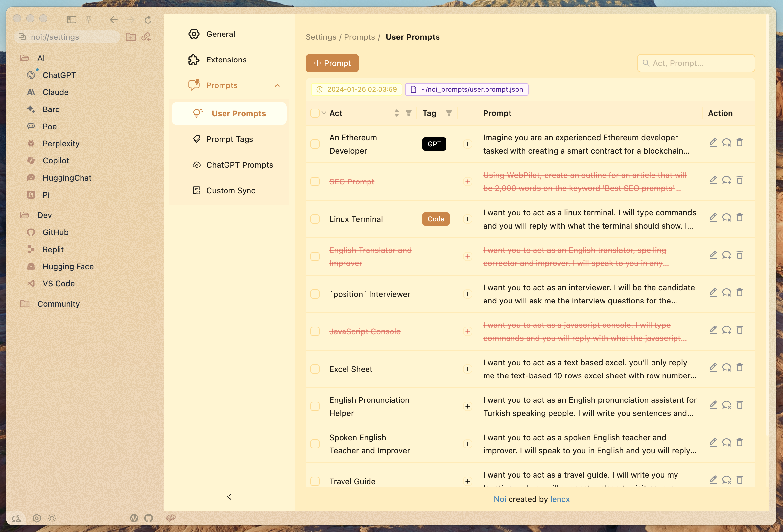Delete the Excel Sheet prompt via trash icon
Screen dimensions: 783x532
tap(739, 367)
